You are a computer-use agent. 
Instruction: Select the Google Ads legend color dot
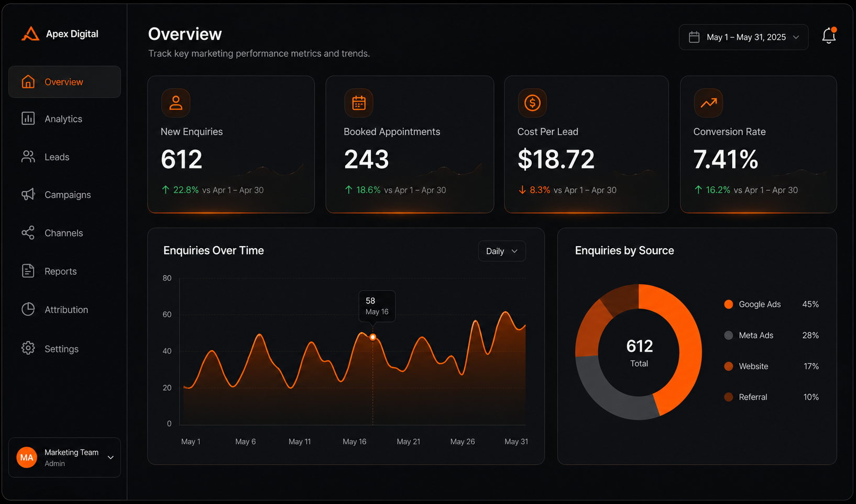728,304
